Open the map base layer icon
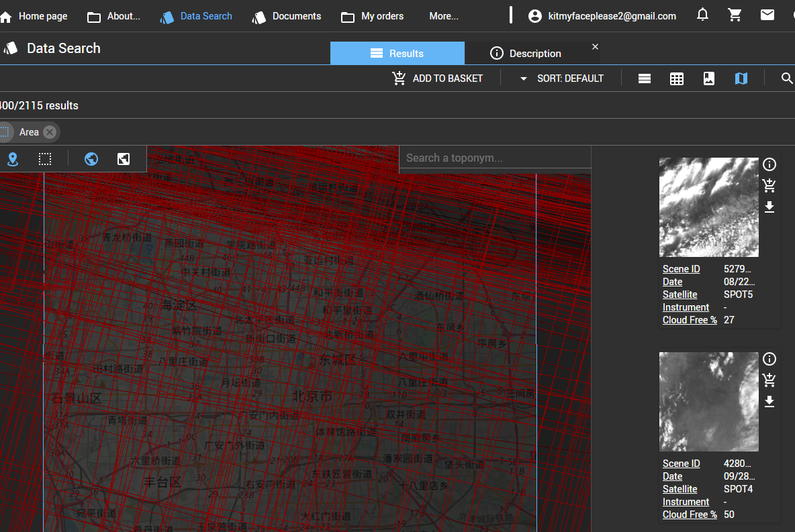This screenshot has height=532, width=795. click(x=124, y=159)
